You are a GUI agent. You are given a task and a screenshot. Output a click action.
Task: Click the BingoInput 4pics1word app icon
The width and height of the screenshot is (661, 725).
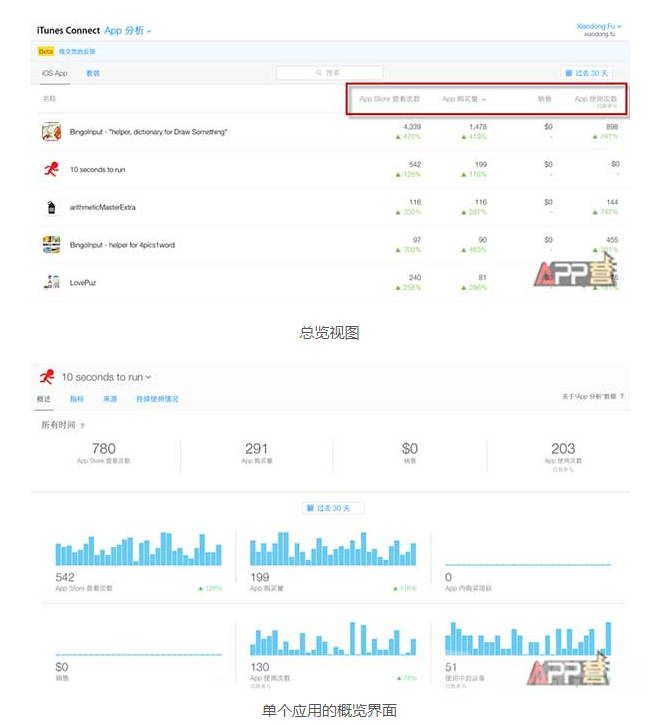51,244
